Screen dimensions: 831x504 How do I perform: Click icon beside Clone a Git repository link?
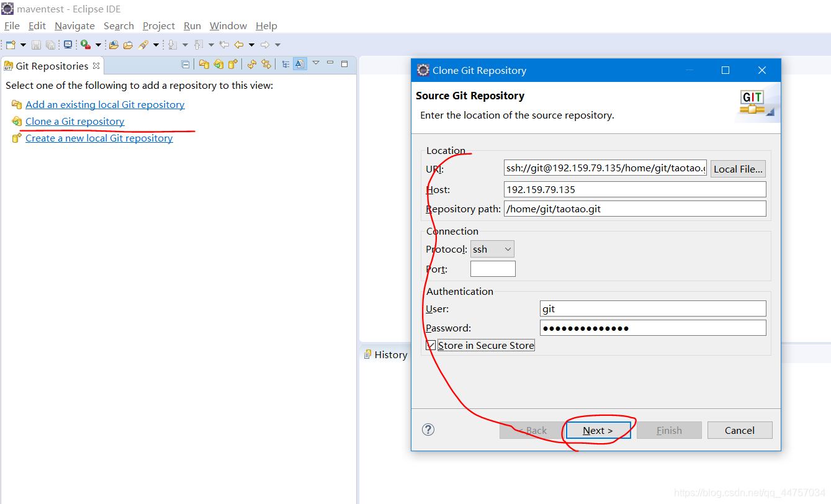(x=17, y=121)
